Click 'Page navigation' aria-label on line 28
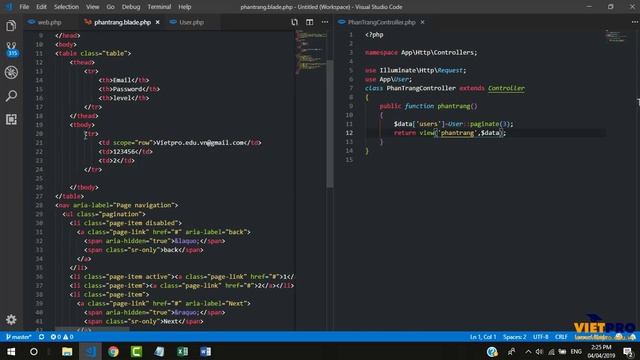This screenshot has height=360, width=640. [x=145, y=205]
